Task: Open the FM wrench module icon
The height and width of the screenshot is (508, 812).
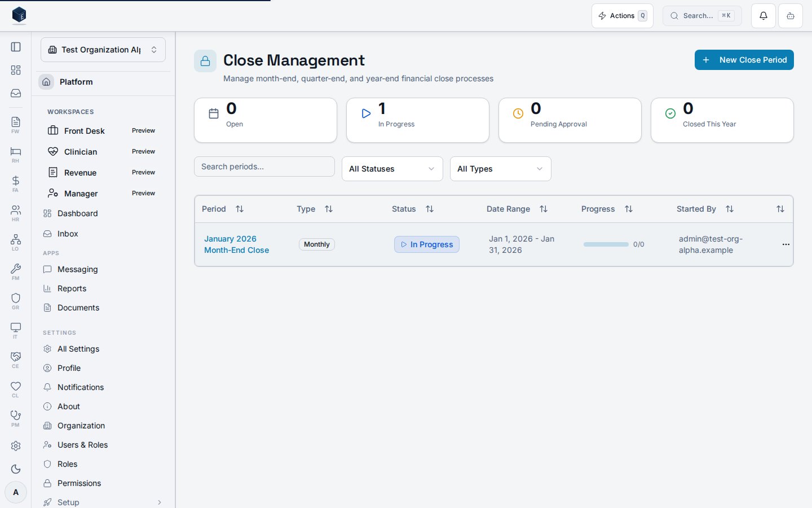Action: (16, 271)
